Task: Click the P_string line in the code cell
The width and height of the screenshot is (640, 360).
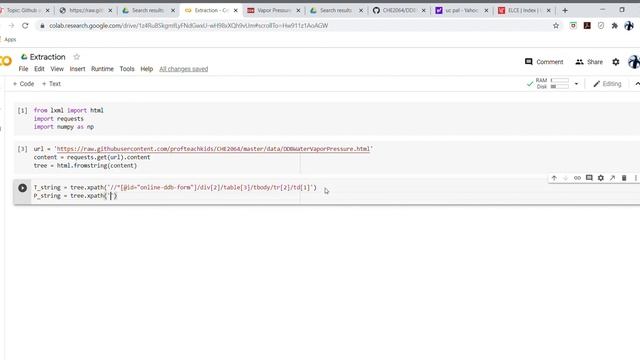Action: 75,196
